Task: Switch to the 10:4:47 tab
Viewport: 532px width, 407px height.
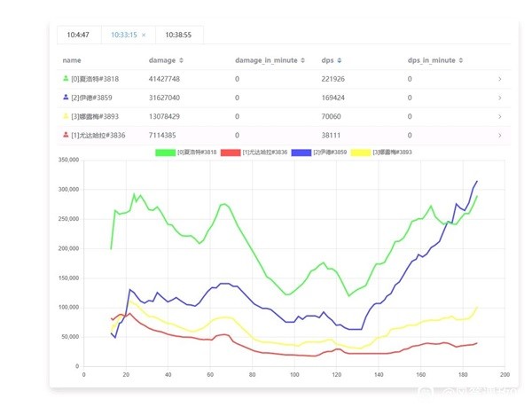Action: click(x=77, y=35)
